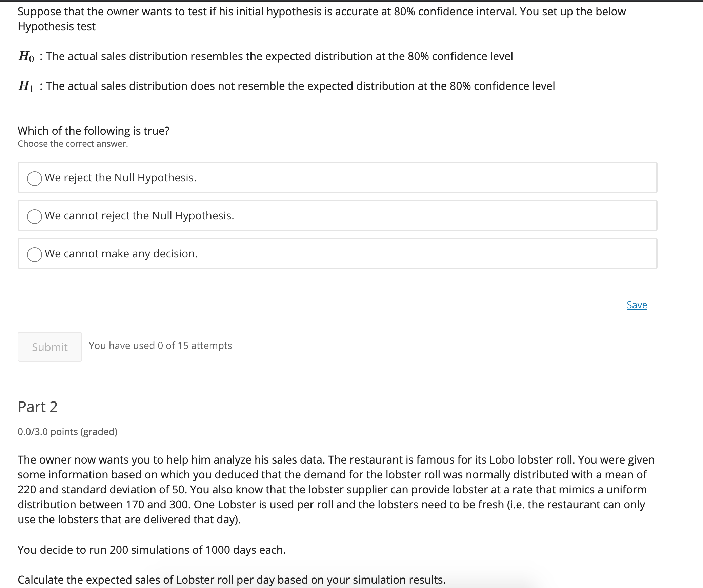Image resolution: width=703 pixels, height=588 pixels.
Task: Click the Save link
Action: point(637,305)
